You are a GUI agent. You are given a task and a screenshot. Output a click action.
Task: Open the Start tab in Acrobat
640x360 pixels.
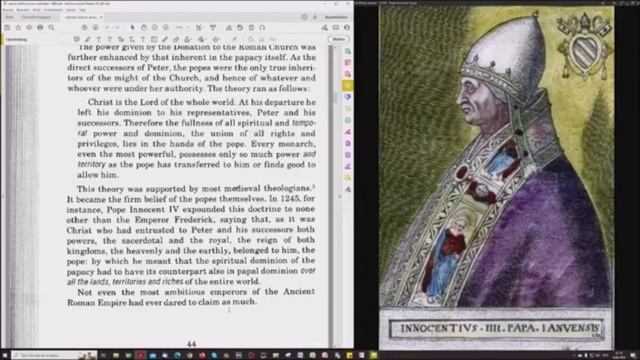pyautogui.click(x=9, y=17)
